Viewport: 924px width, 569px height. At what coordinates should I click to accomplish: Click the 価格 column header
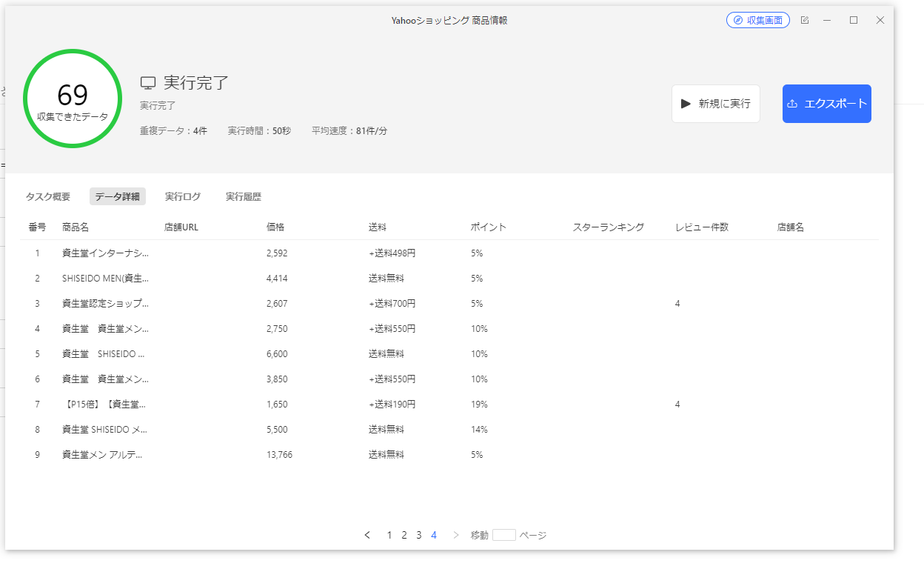click(275, 227)
